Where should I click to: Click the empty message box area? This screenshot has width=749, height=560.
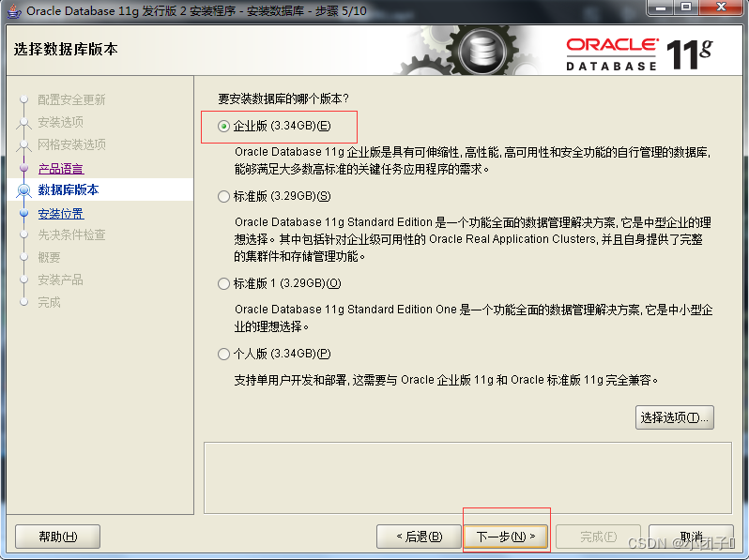click(x=467, y=477)
